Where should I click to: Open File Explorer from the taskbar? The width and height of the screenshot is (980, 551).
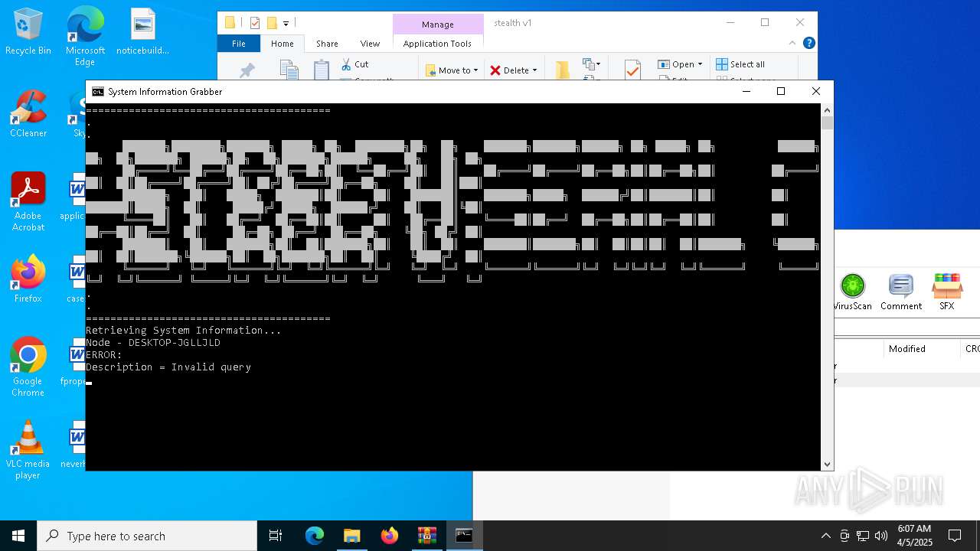[351, 536]
